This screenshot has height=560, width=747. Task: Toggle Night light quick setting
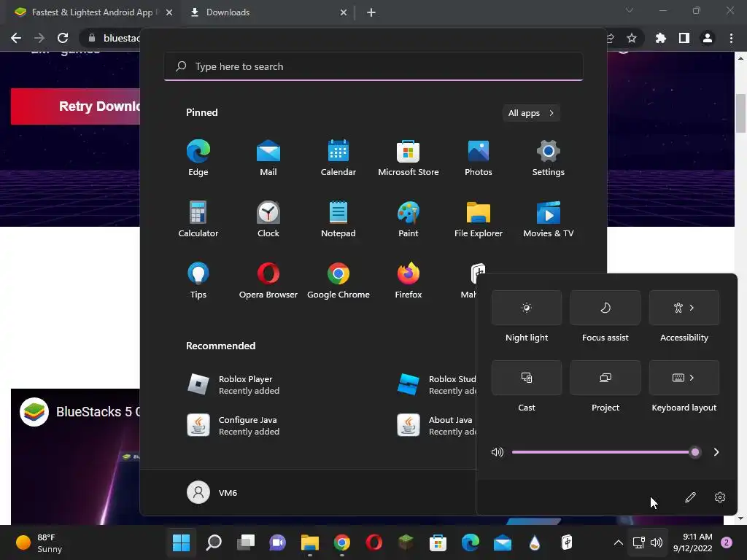coord(527,308)
